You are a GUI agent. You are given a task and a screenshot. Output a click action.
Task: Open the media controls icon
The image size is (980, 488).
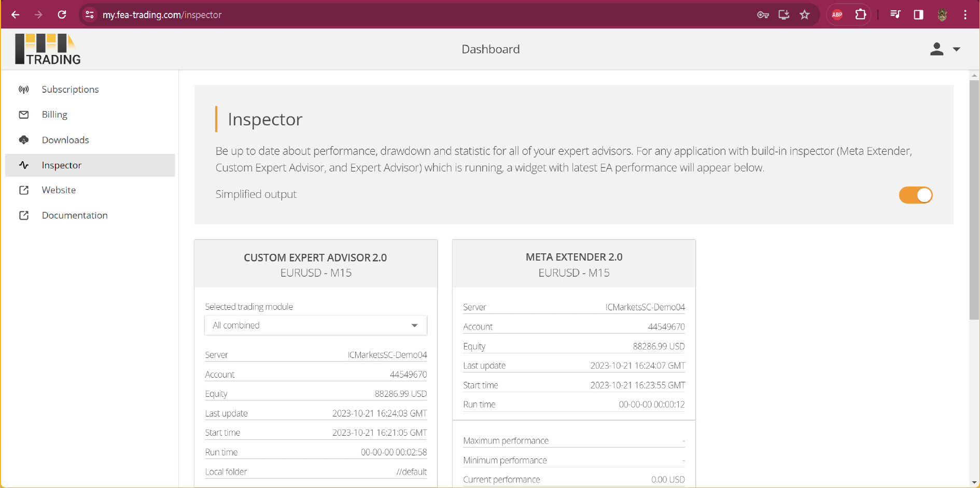[x=895, y=15]
